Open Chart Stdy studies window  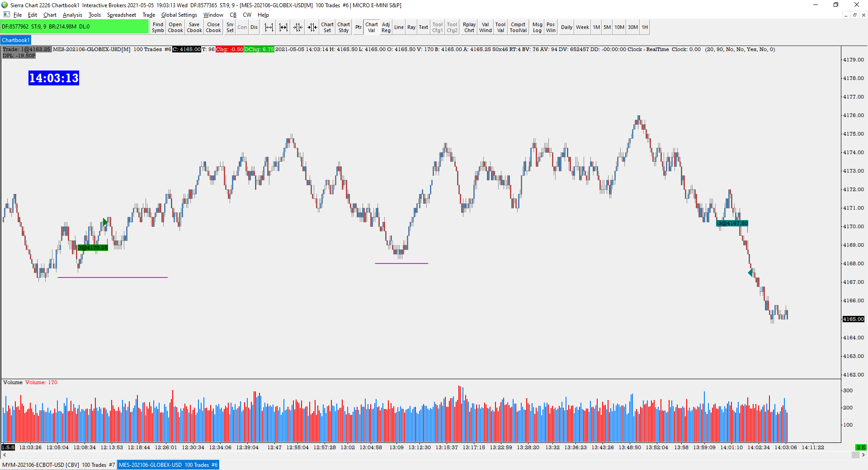[344, 27]
